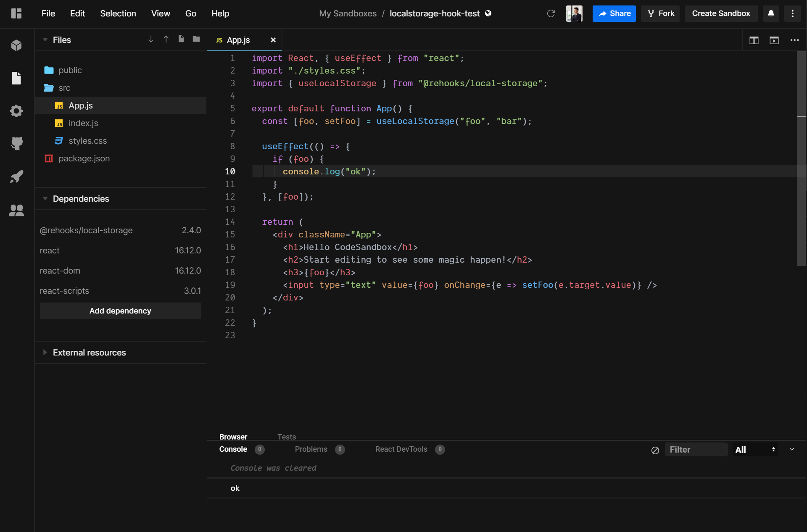Open Configuration Files gear icon
This screenshot has width=807, height=532.
pos(16,111)
